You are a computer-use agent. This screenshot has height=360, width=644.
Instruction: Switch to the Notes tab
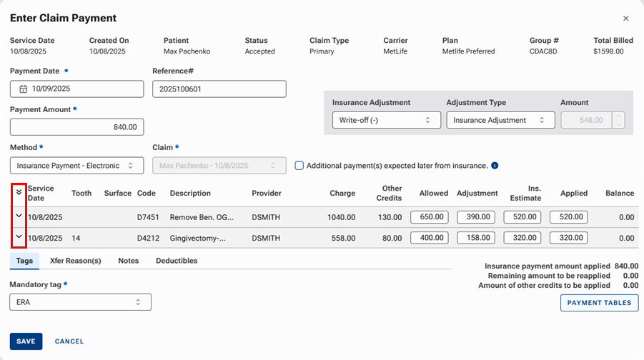click(x=129, y=261)
